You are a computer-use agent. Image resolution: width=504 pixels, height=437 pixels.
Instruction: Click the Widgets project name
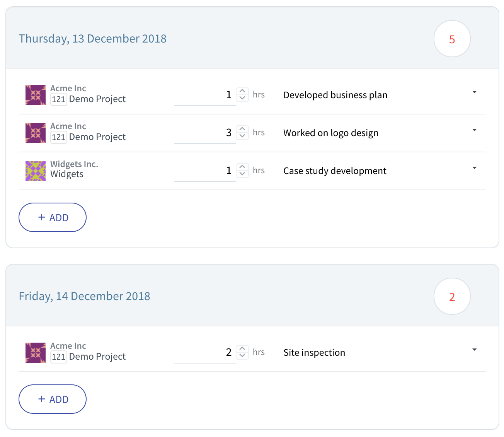pyautogui.click(x=67, y=174)
